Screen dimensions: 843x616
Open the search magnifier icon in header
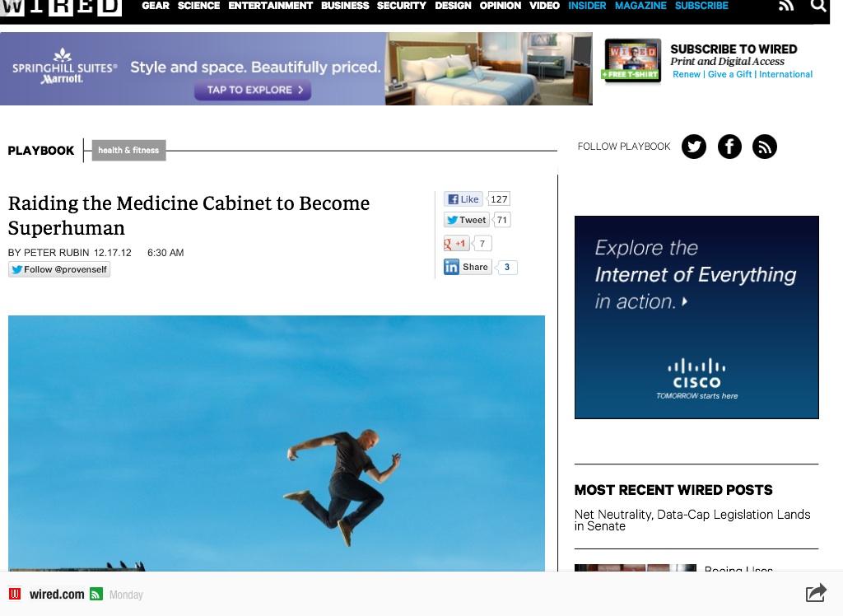coord(818,6)
